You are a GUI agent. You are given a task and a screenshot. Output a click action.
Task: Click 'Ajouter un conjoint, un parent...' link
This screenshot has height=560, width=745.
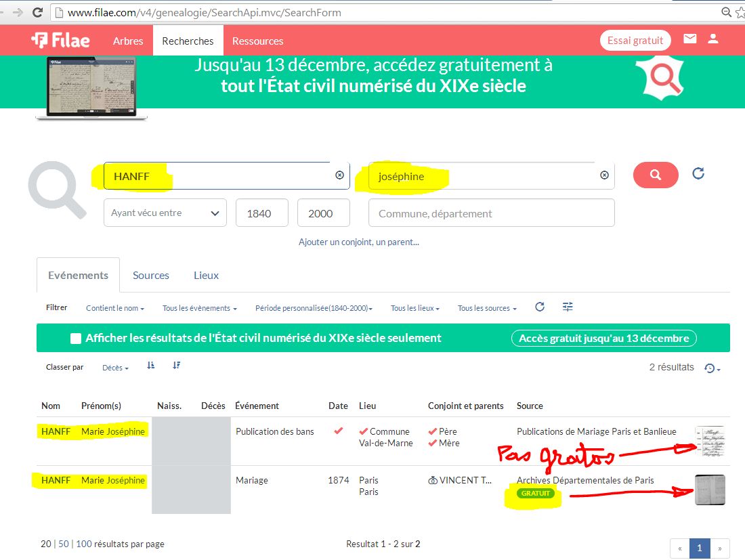pos(359,242)
